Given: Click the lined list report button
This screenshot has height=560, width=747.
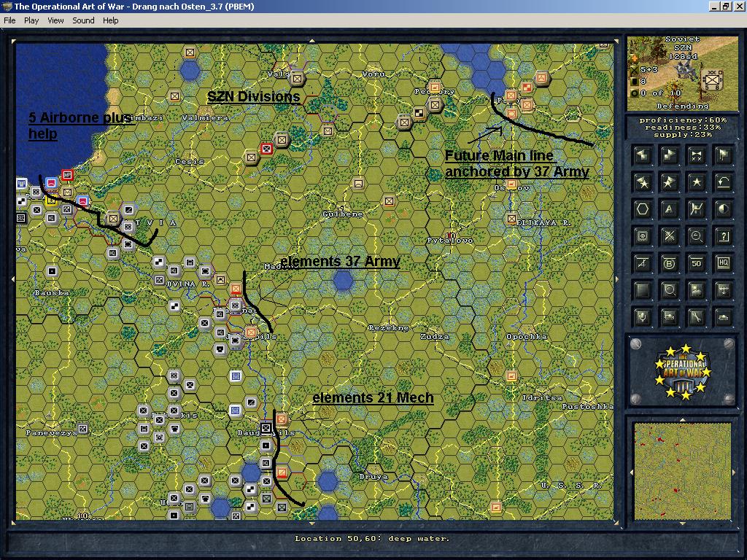Looking at the screenshot, I should click(643, 290).
